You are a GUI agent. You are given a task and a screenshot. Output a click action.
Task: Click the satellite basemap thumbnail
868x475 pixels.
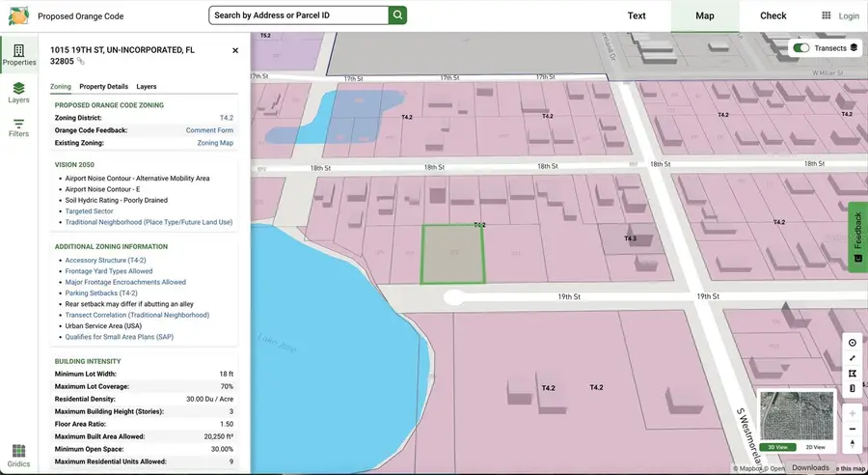(x=797, y=416)
